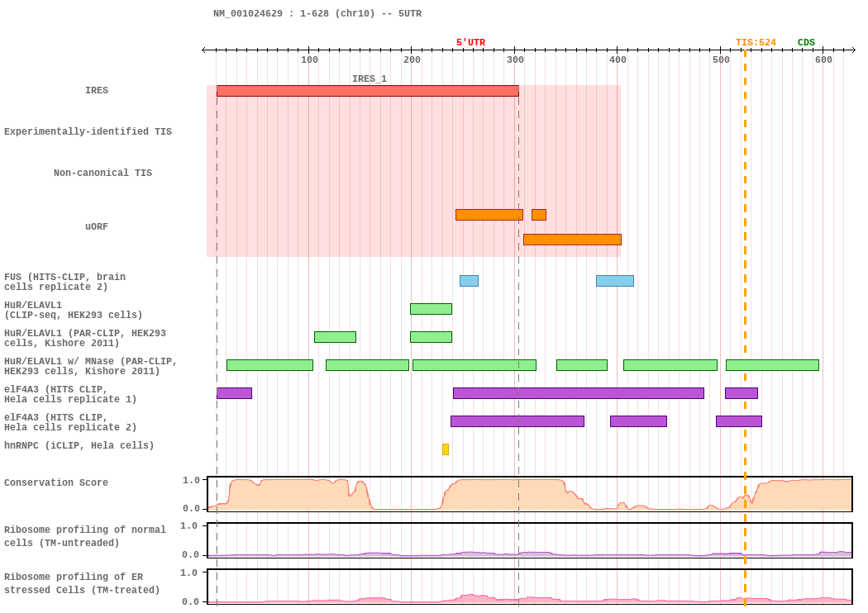Click the longest eIF4A3 replicate 1 purple bar
The height and width of the screenshot is (613, 868).
[579, 393]
